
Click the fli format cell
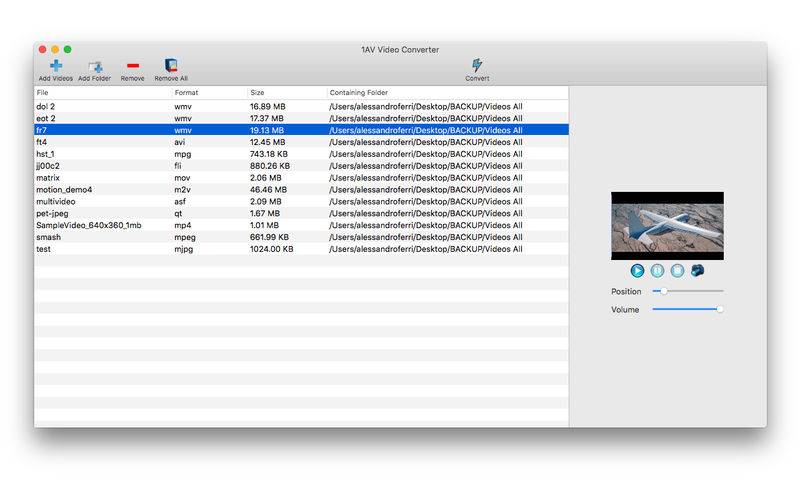(178, 166)
